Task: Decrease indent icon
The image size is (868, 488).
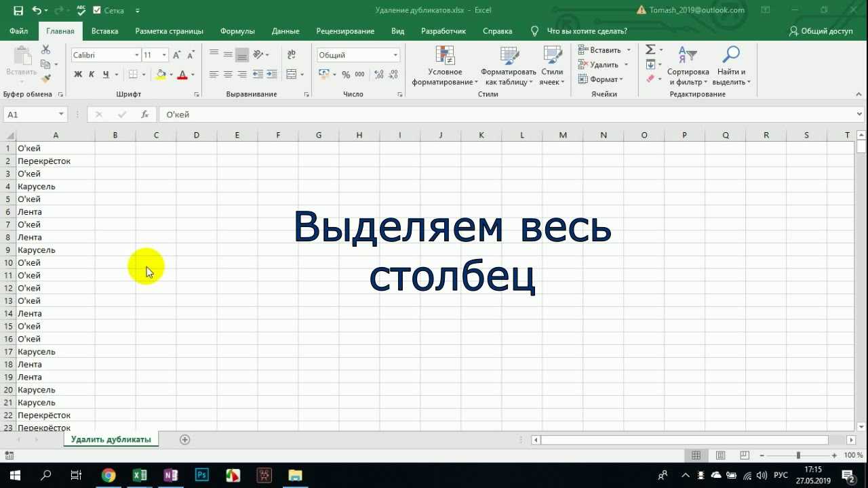Action: click(258, 75)
